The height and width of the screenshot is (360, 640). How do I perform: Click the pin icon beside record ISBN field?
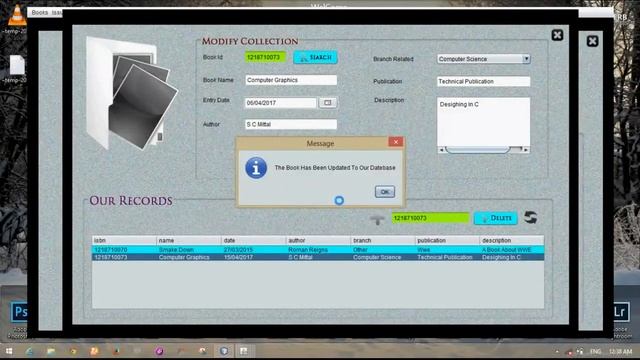378,220
